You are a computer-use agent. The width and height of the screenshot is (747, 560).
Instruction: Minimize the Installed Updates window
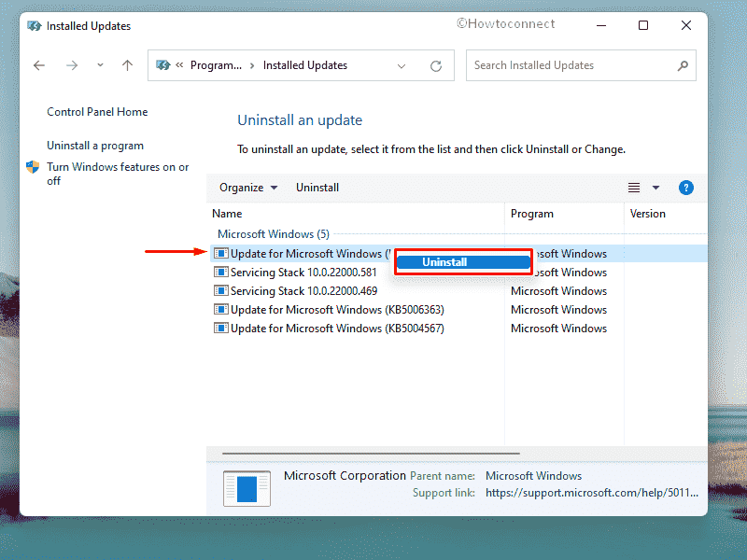[x=601, y=25]
